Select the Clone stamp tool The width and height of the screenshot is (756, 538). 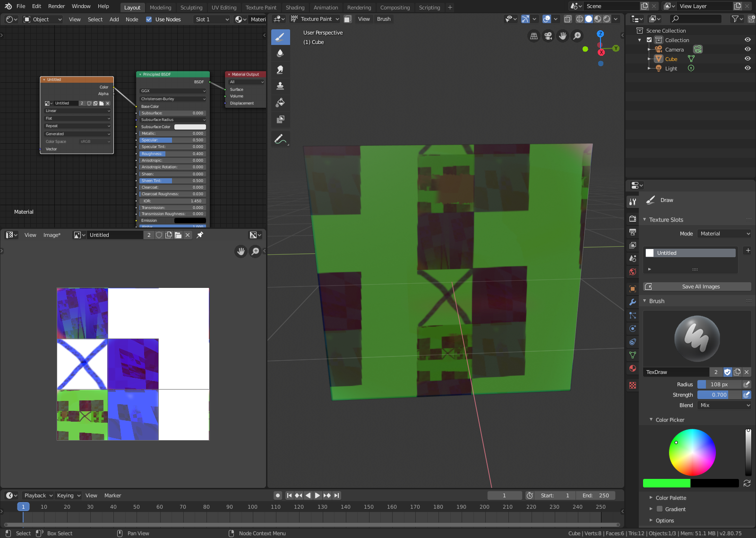coord(280,86)
